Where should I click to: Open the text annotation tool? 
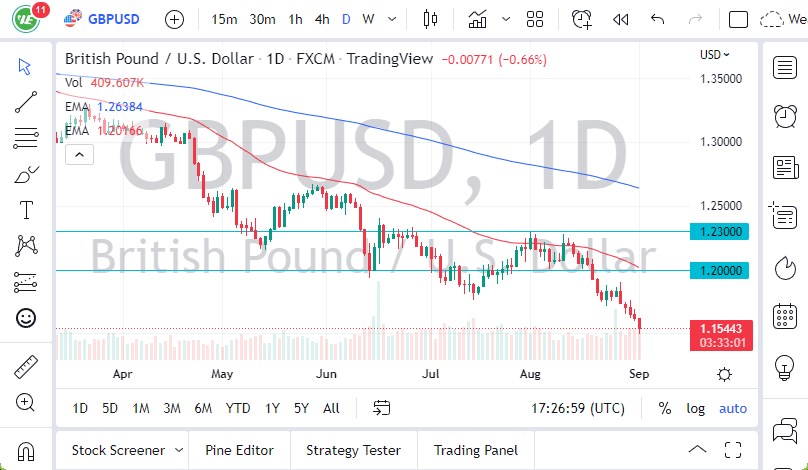pos(26,210)
